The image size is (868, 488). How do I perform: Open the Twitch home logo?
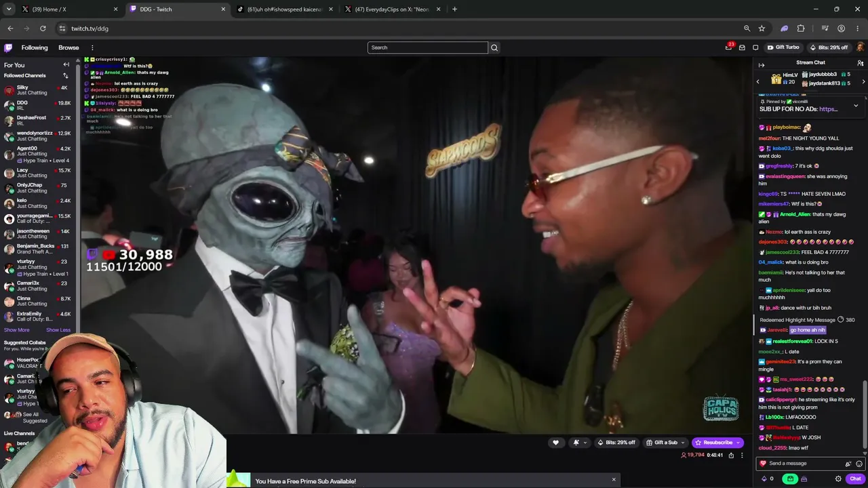point(8,47)
